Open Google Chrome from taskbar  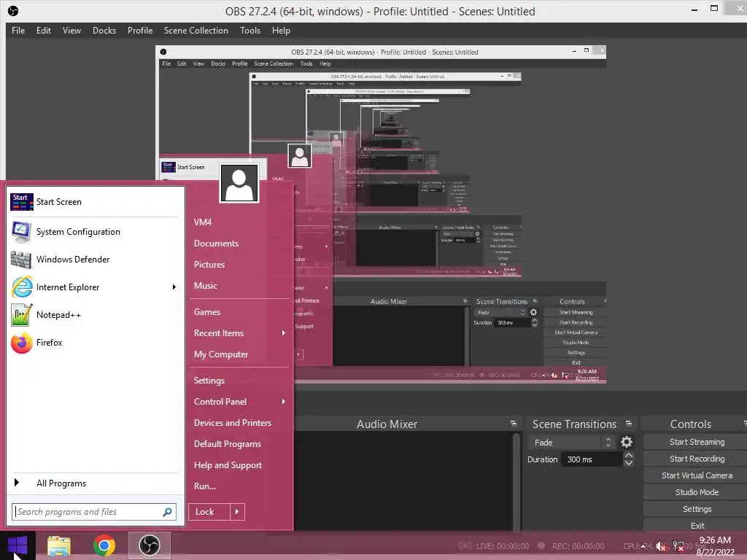coord(104,545)
